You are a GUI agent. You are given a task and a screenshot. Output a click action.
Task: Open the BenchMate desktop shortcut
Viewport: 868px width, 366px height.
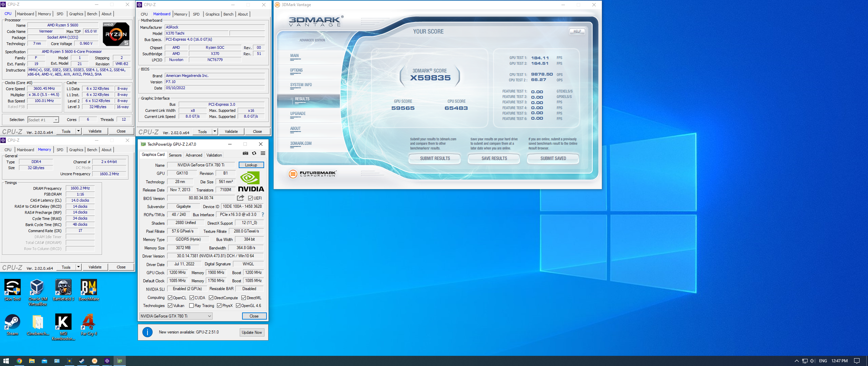89,290
